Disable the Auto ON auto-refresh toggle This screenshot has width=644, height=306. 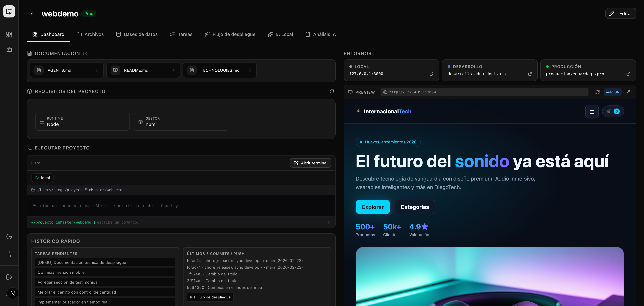click(x=612, y=92)
